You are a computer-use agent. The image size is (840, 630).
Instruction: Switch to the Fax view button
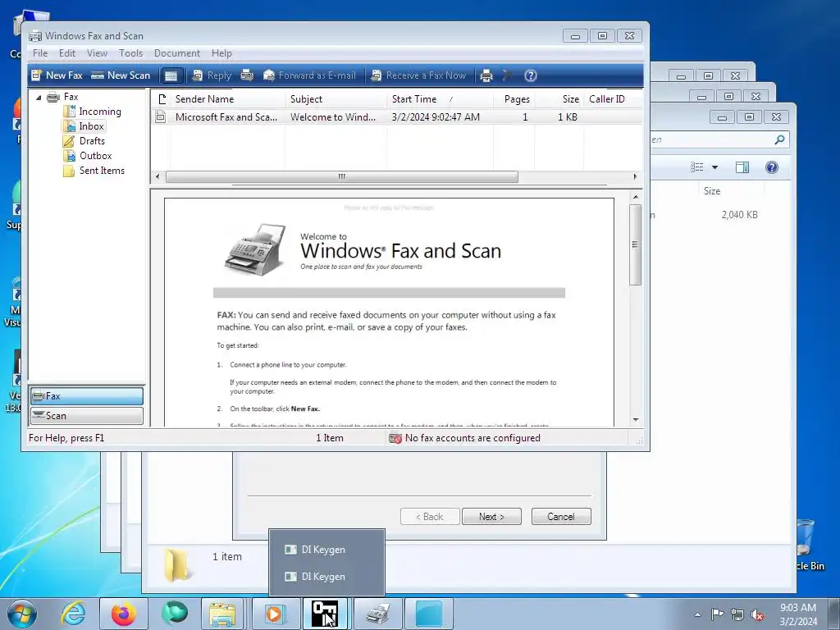tap(87, 396)
